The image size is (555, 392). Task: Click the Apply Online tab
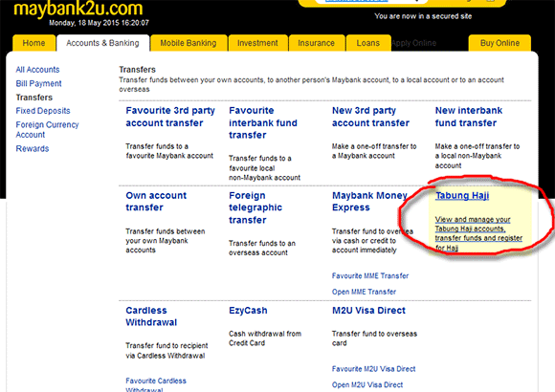click(x=413, y=43)
